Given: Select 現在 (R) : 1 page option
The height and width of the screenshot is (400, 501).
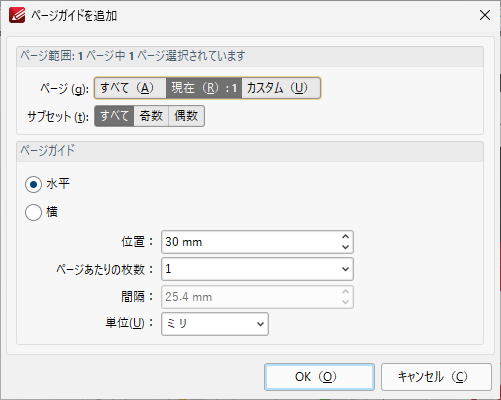Looking at the screenshot, I should [x=204, y=88].
